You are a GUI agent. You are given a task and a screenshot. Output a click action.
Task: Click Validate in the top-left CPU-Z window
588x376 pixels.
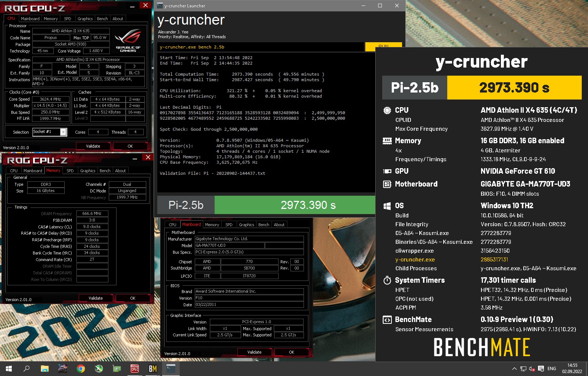93,146
